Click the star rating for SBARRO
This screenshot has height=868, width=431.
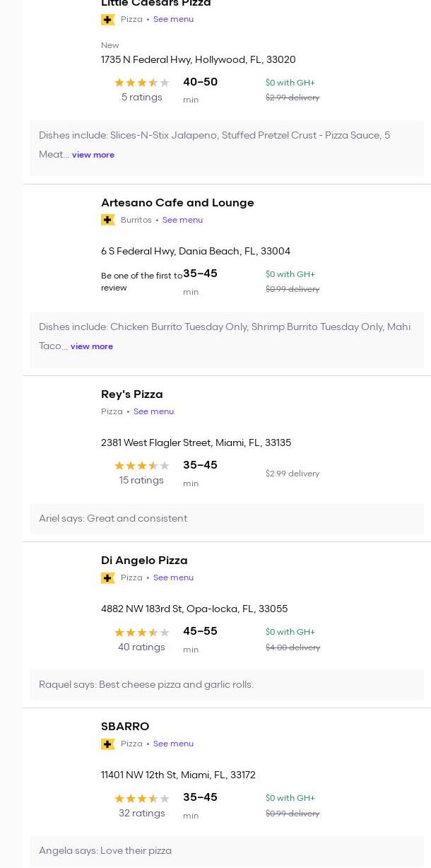click(x=141, y=799)
